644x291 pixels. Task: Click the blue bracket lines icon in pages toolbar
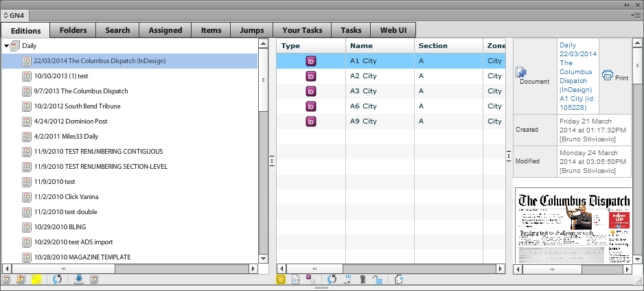[x=347, y=279]
